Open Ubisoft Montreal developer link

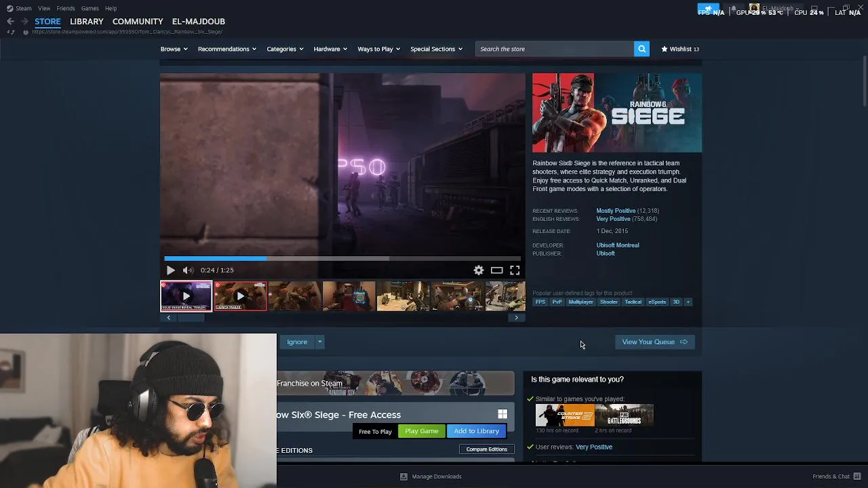pos(618,245)
